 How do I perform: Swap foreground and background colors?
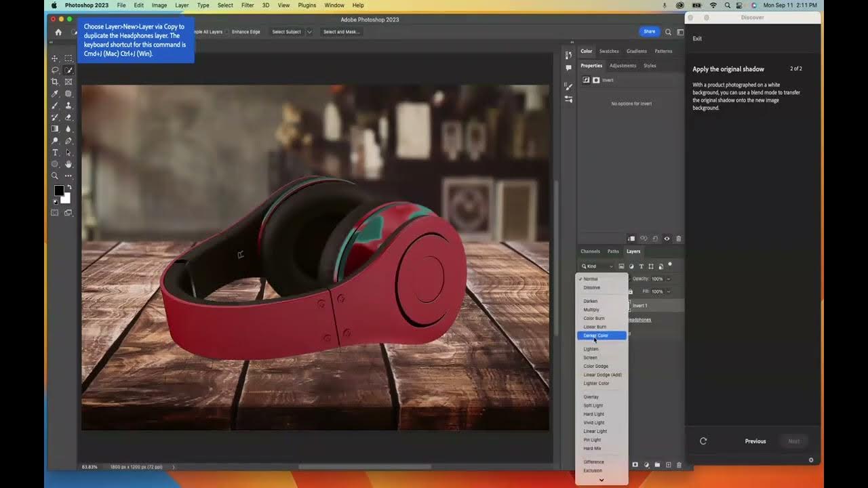[69, 188]
